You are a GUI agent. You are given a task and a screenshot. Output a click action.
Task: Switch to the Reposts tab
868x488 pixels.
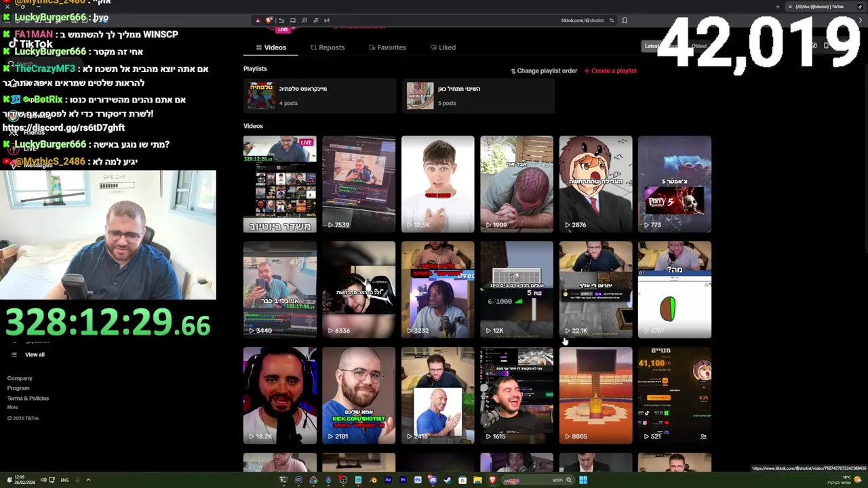coord(328,47)
